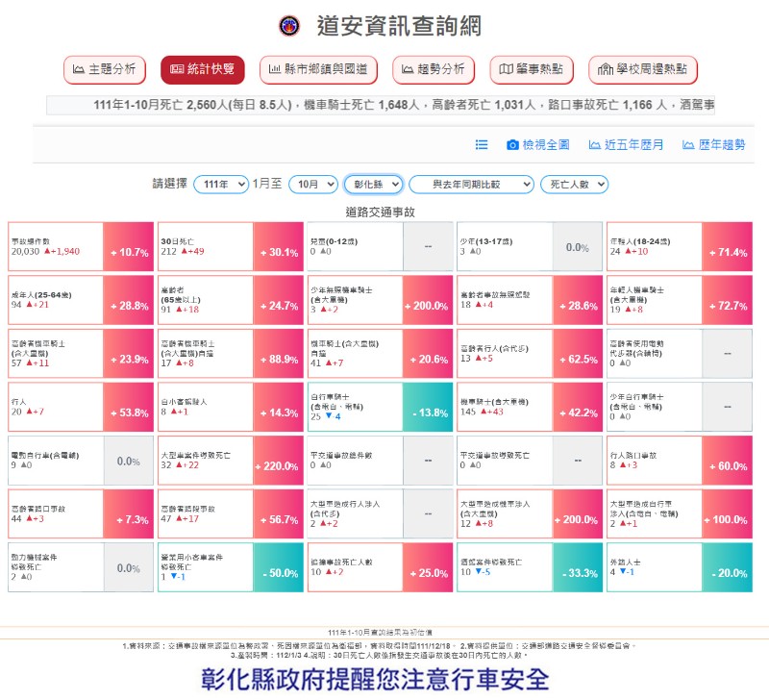Open the 事故總件數 statistics card

point(56,247)
